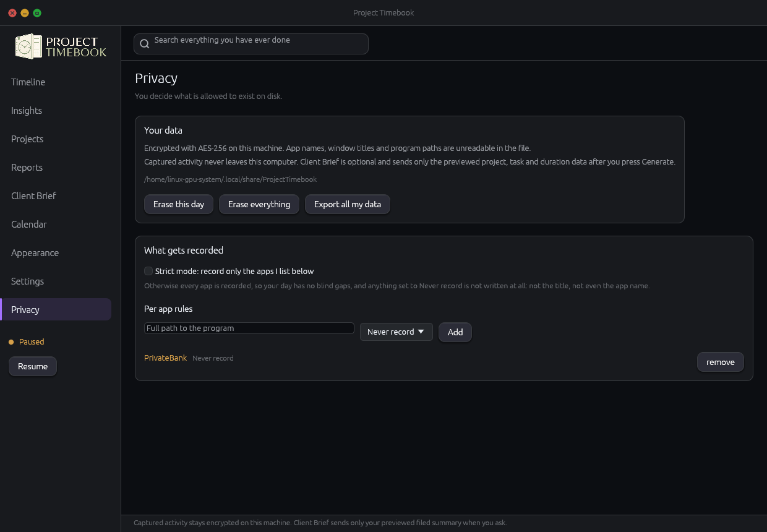Click the Your data heading
Image resolution: width=767 pixels, height=532 pixels.
pyautogui.click(x=163, y=131)
